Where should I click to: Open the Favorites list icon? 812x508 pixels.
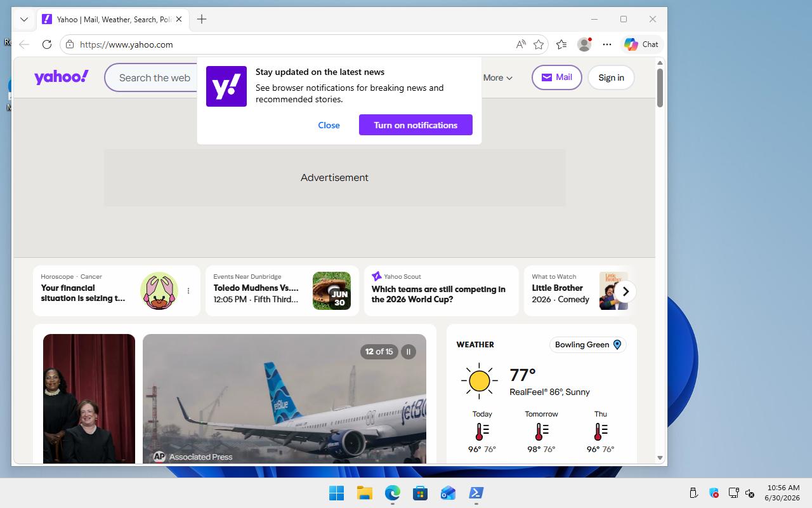pos(561,44)
